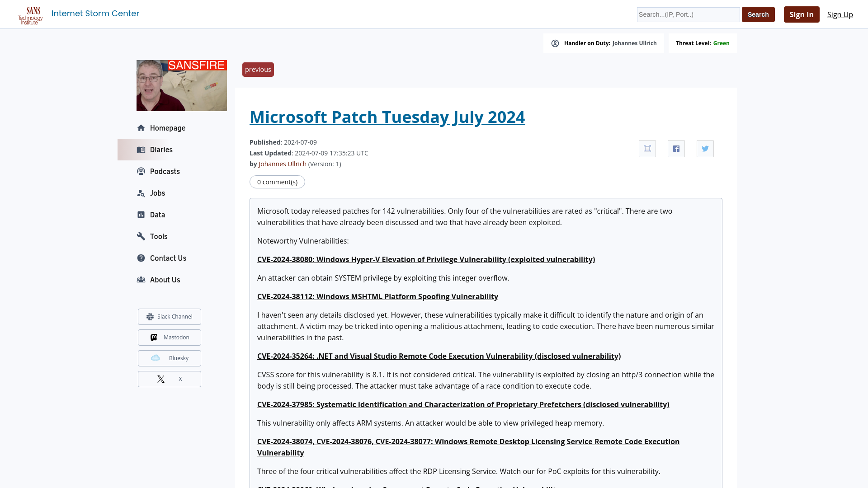View the 0 comment(s) link
This screenshot has height=488, width=868.
[277, 182]
